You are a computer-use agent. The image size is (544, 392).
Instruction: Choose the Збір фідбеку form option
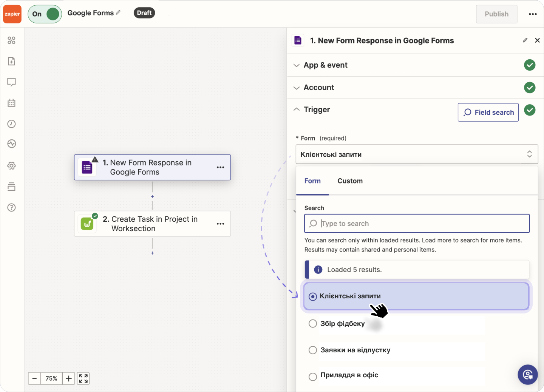click(312, 323)
